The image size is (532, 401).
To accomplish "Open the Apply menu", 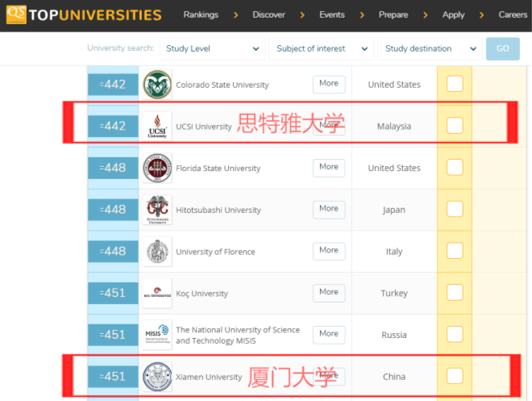I will tap(453, 15).
